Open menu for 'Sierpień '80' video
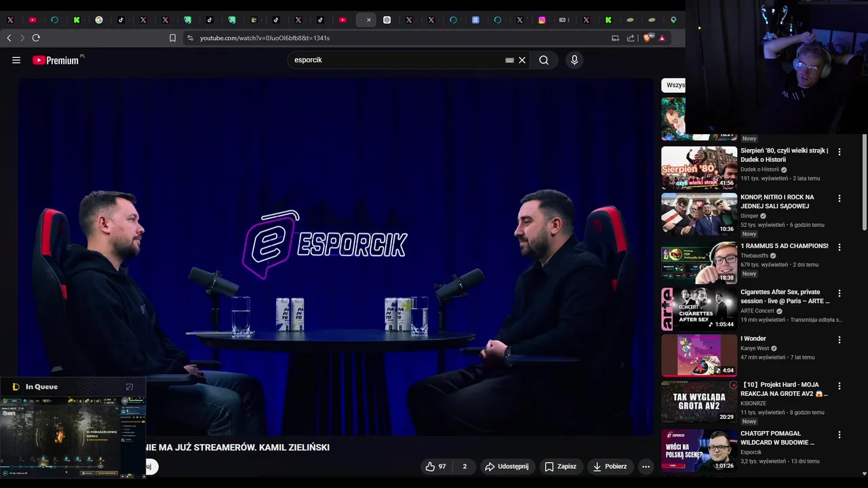Screen dimensions: 868x488 (x=840, y=152)
